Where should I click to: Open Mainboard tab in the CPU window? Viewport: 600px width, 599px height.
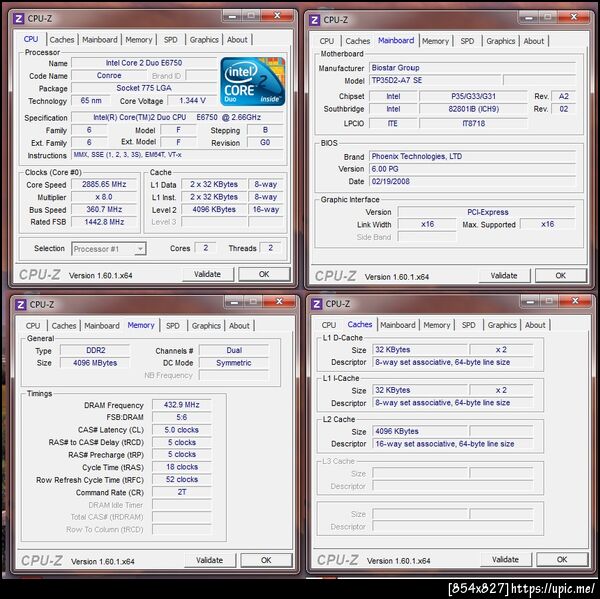coord(100,40)
